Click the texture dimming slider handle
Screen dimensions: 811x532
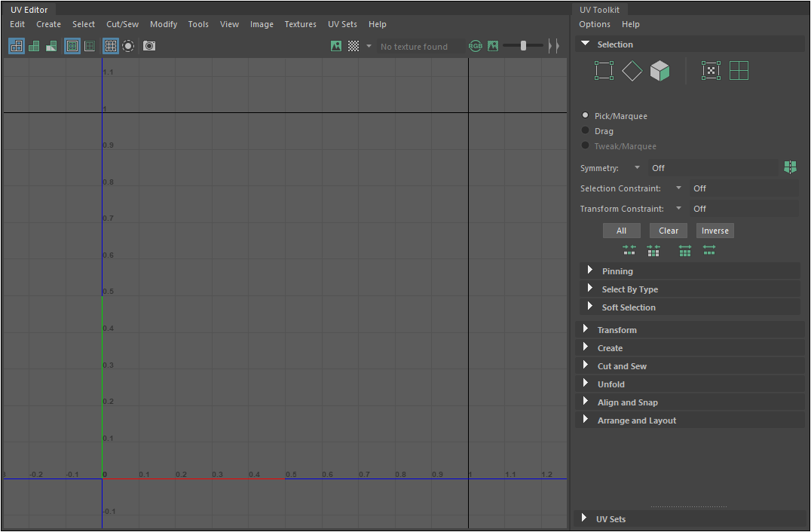pos(523,46)
